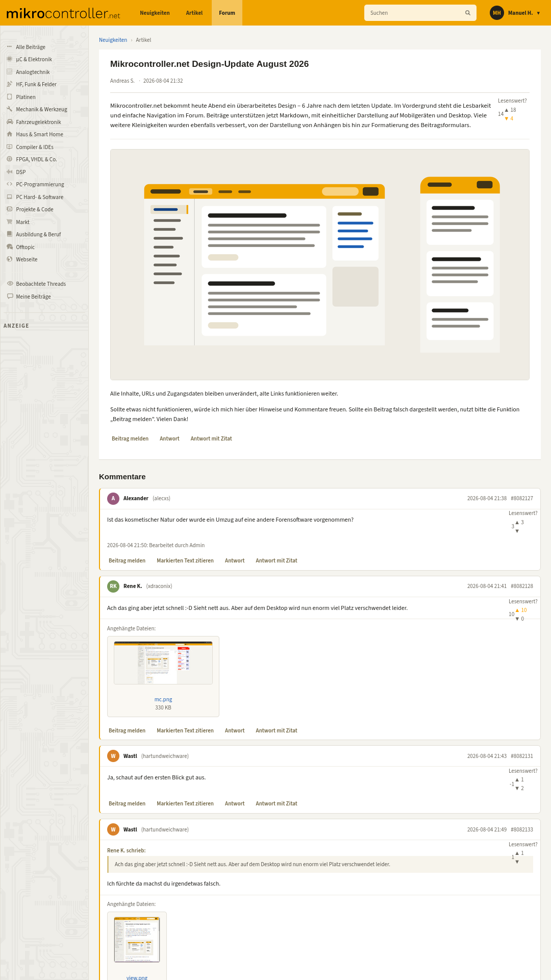Click Beitrag melden on Wastl's comment #8082131

[127, 803]
